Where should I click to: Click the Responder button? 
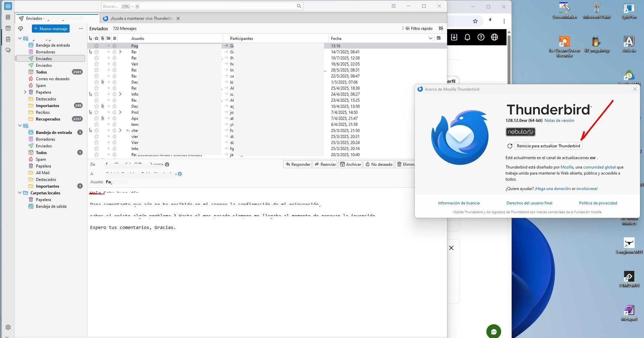point(298,164)
